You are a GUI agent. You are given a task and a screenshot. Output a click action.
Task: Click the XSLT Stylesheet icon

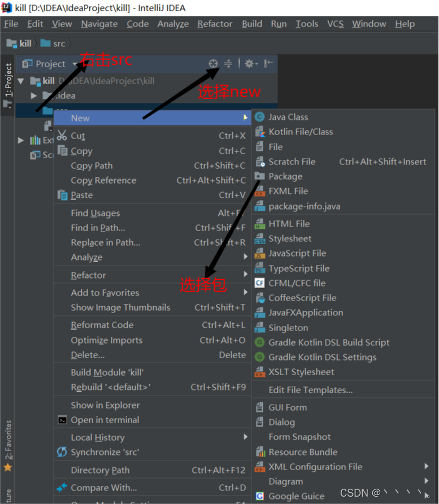coord(259,372)
